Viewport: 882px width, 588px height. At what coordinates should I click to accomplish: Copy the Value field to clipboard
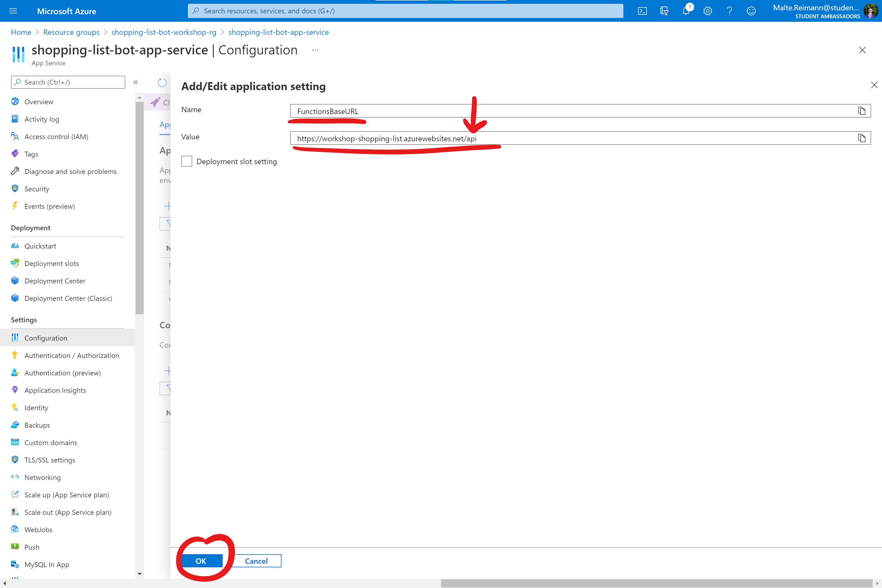click(862, 138)
